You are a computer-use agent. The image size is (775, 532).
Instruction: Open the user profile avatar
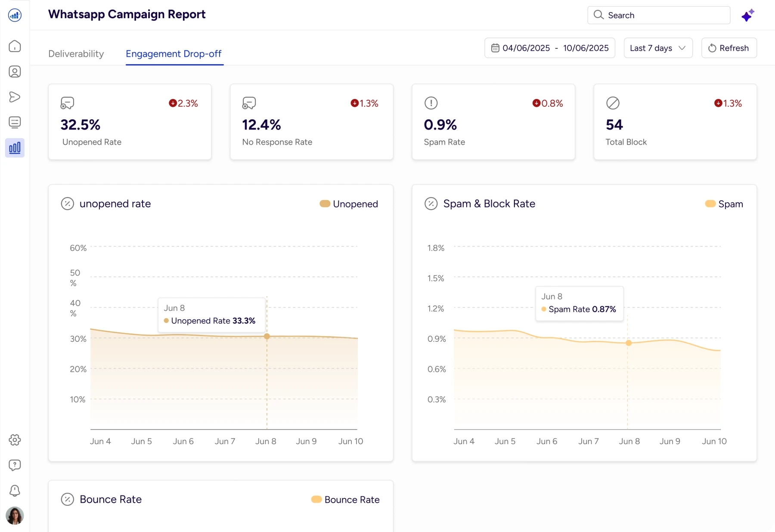point(15,515)
